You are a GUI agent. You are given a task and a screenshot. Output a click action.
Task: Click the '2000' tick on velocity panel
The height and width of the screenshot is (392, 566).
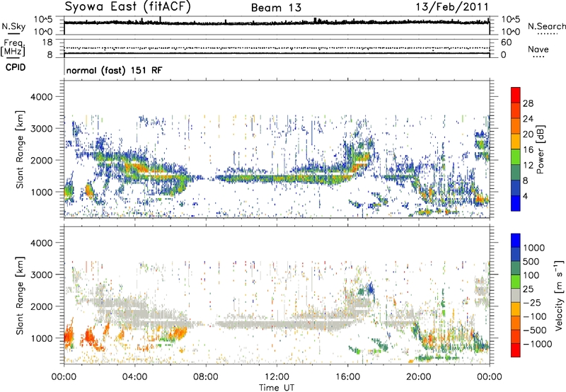(x=41, y=306)
